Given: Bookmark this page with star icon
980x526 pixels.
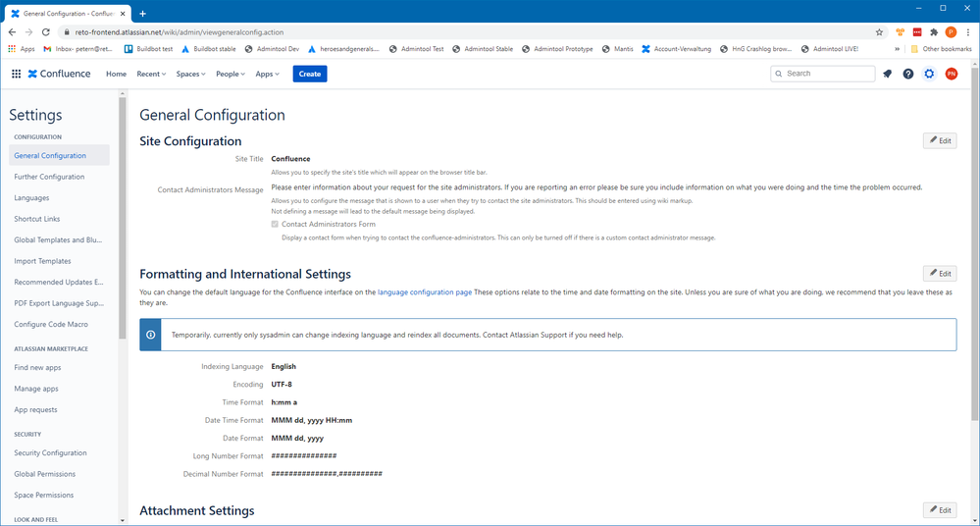Looking at the screenshot, I should coord(879,32).
